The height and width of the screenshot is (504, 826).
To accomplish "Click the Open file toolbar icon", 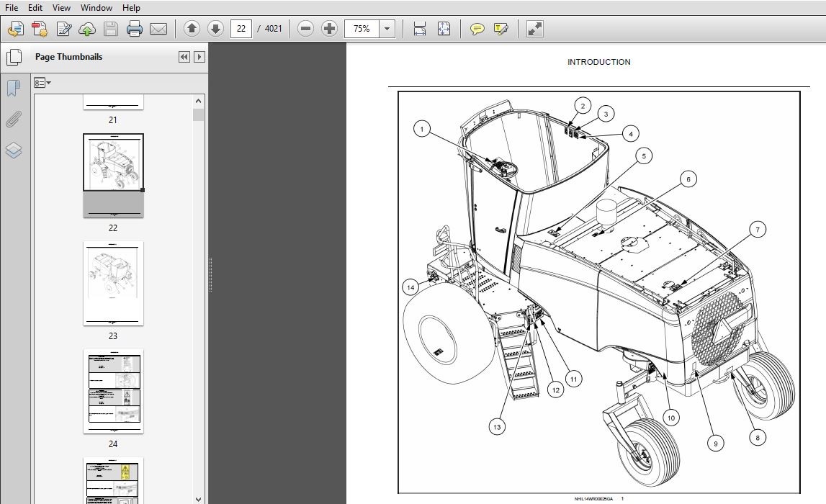I will (16, 28).
